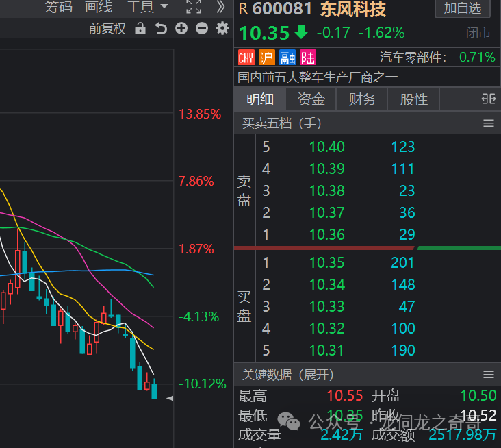This screenshot has width=501, height=448.
Task: Open the 筹码 chip distribution view
Action: [x=58, y=6]
